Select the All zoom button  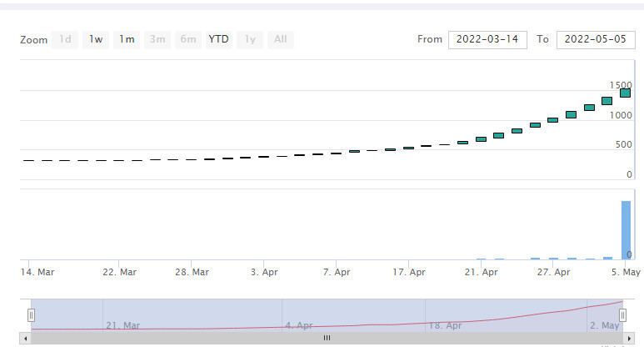point(281,39)
